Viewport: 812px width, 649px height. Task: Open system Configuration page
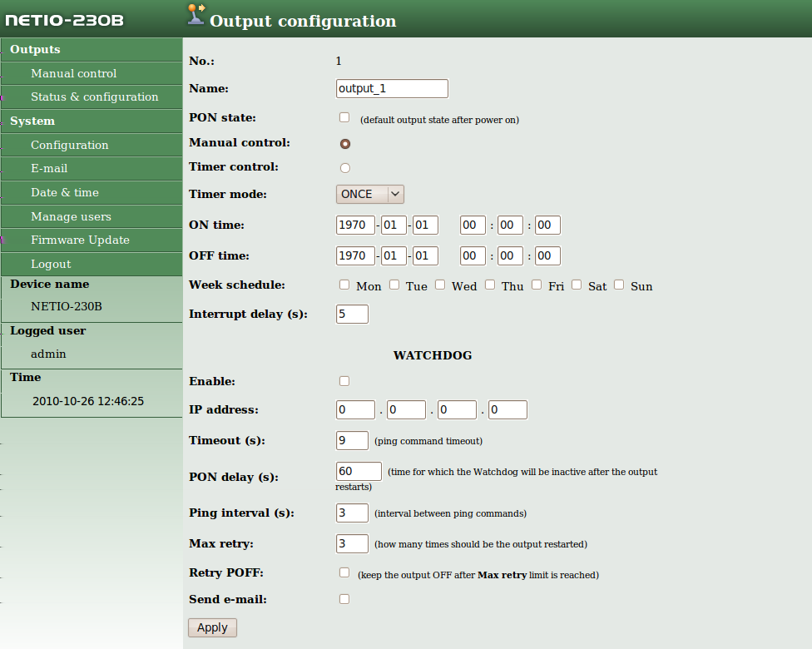[69, 145]
